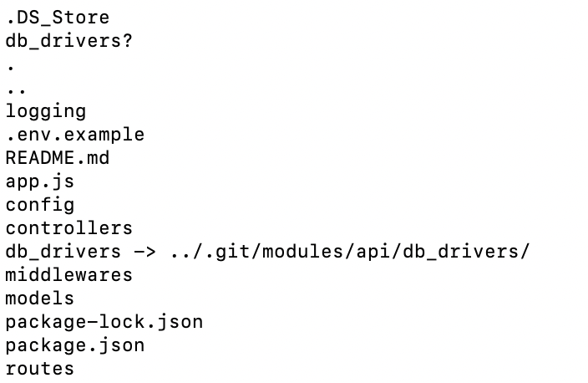
Task: Select the README.md file name
Action: pos(57,158)
